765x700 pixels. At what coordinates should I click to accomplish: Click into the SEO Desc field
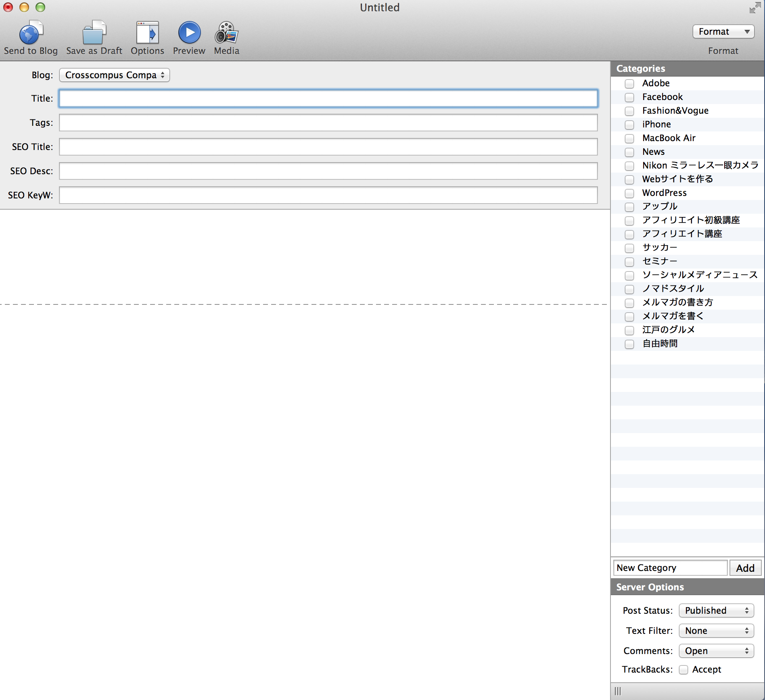(328, 171)
